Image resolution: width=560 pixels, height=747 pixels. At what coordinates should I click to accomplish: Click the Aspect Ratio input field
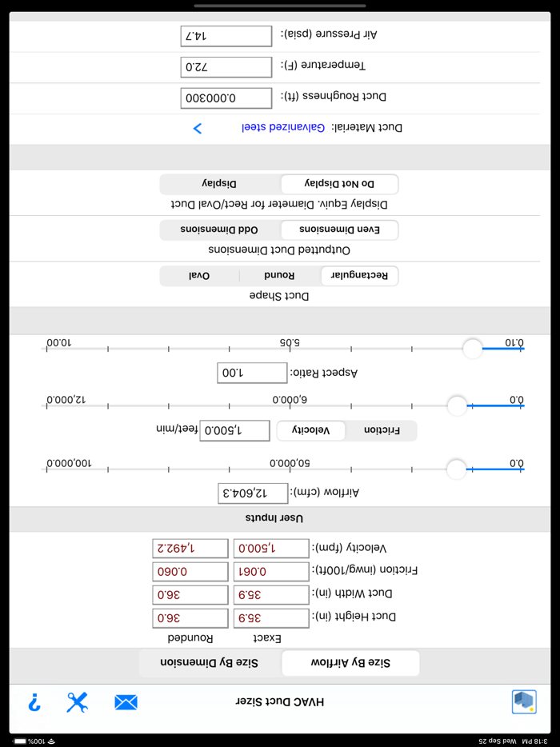pos(252,373)
